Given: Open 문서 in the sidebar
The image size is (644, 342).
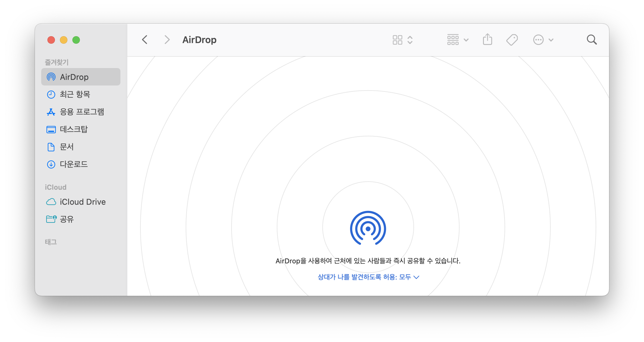Looking at the screenshot, I should (66, 147).
